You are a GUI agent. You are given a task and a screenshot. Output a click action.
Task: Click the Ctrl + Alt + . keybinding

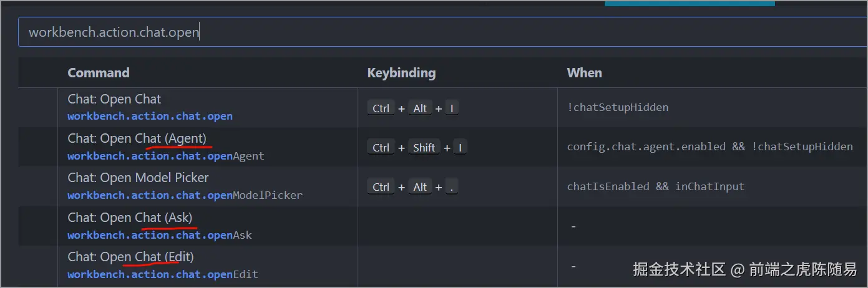(412, 187)
